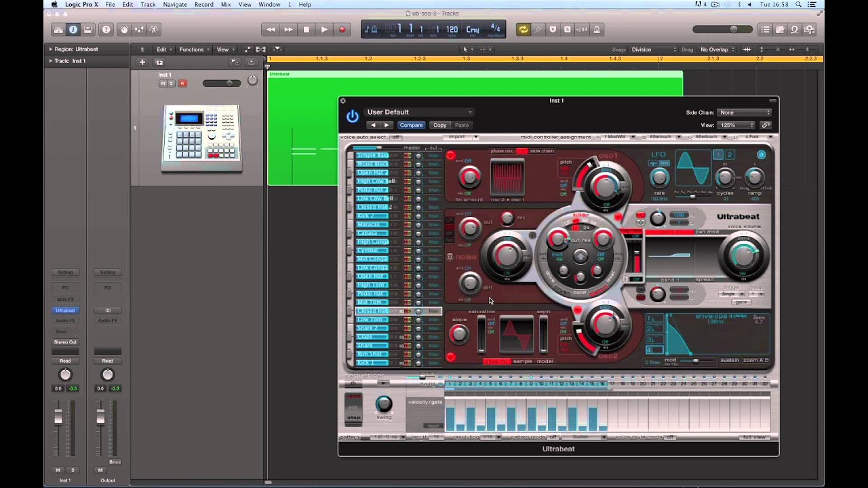Open the Navigate menu
Image resolution: width=868 pixels, height=488 pixels.
(175, 5)
